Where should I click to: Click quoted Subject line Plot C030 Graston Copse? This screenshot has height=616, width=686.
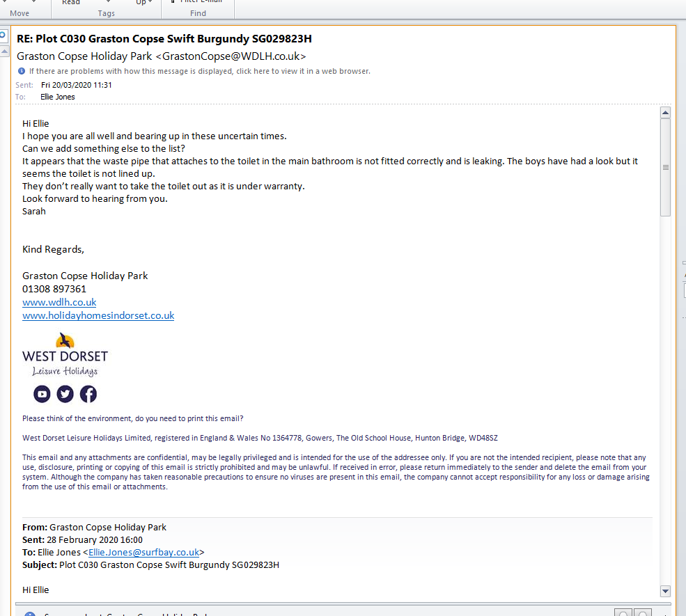tap(150, 565)
